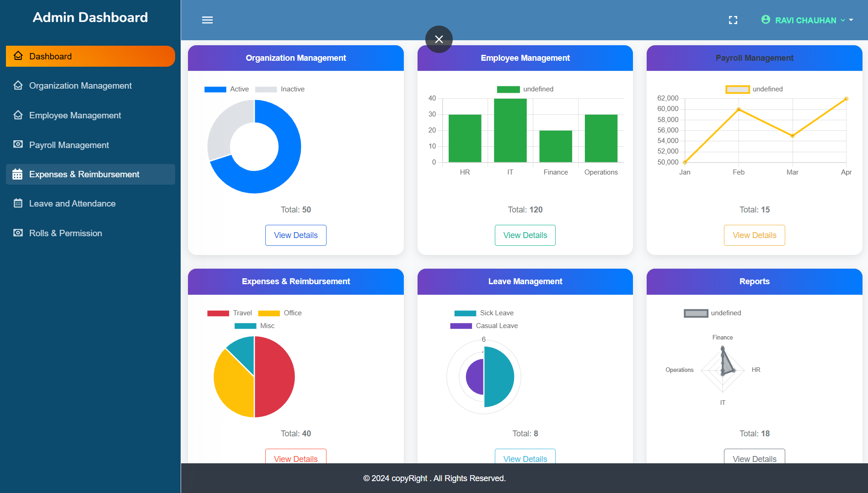Toggle the Active legend in donut chart
Viewport: 868px width, 493px height.
pyautogui.click(x=227, y=89)
